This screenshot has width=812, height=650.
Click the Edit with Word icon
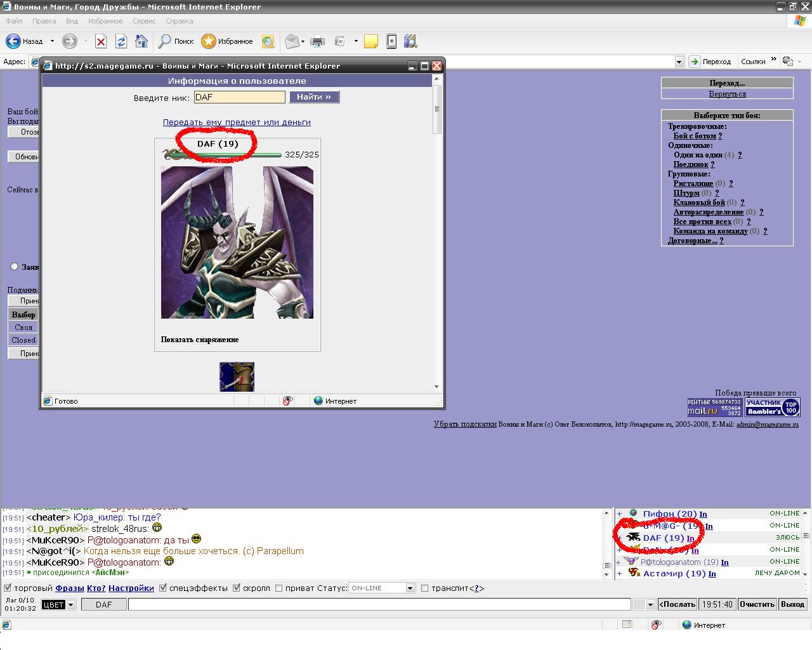click(340, 41)
